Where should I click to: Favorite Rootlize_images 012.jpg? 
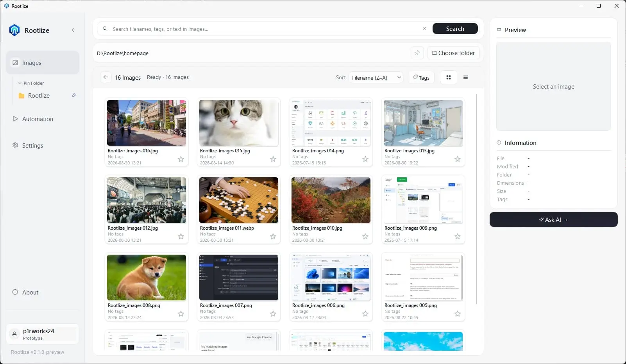tap(181, 236)
